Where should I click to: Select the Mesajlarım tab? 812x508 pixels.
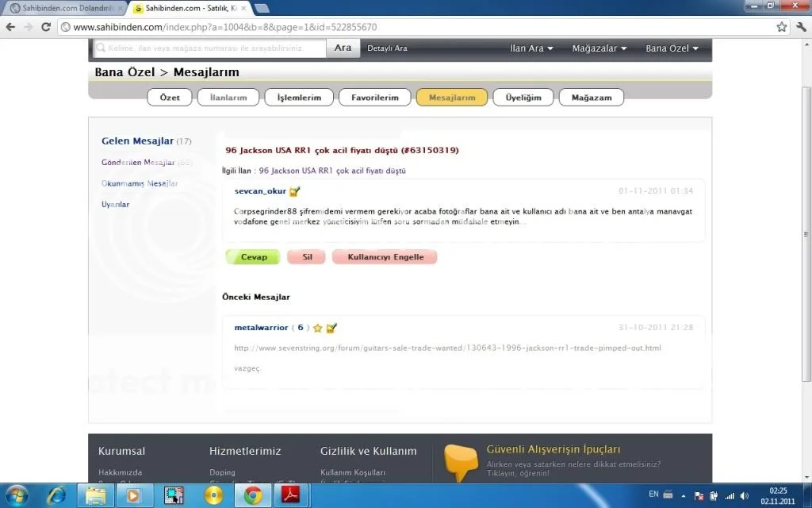click(x=451, y=97)
